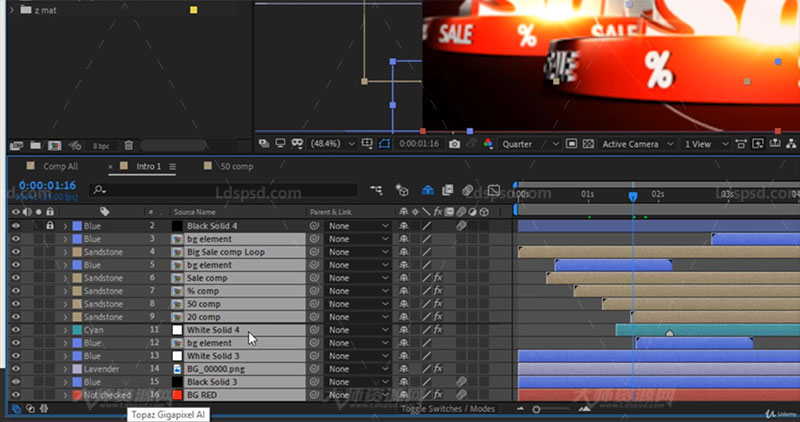The image size is (800, 422).
Task: Expand the % comp layer properties
Action: tap(65, 291)
